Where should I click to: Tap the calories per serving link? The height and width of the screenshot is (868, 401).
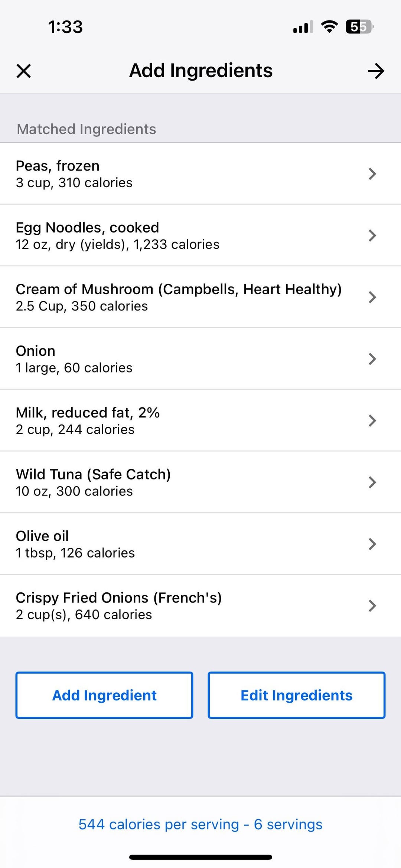coord(200,824)
